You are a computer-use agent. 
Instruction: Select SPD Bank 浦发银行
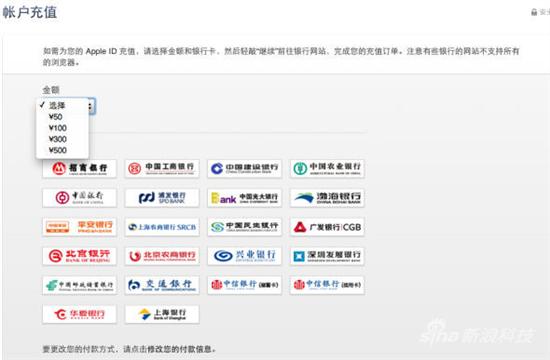(x=162, y=198)
